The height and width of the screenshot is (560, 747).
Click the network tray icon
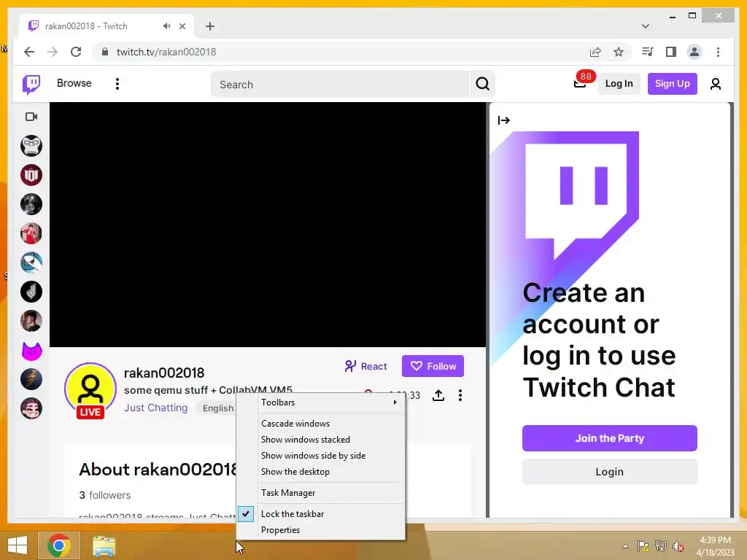point(661,546)
